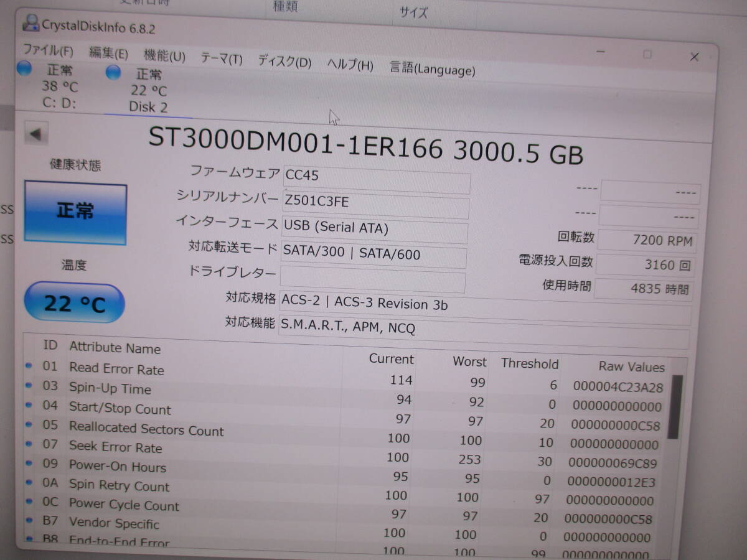Click the Raw Values column header

[x=631, y=367]
